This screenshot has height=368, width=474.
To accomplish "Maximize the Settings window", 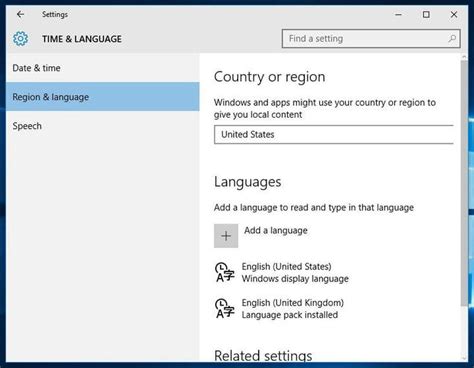I will pos(426,14).
